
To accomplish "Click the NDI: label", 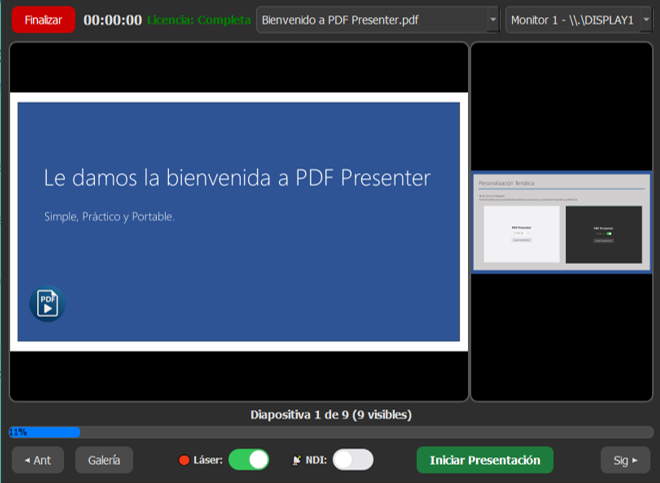I will click(x=316, y=460).
